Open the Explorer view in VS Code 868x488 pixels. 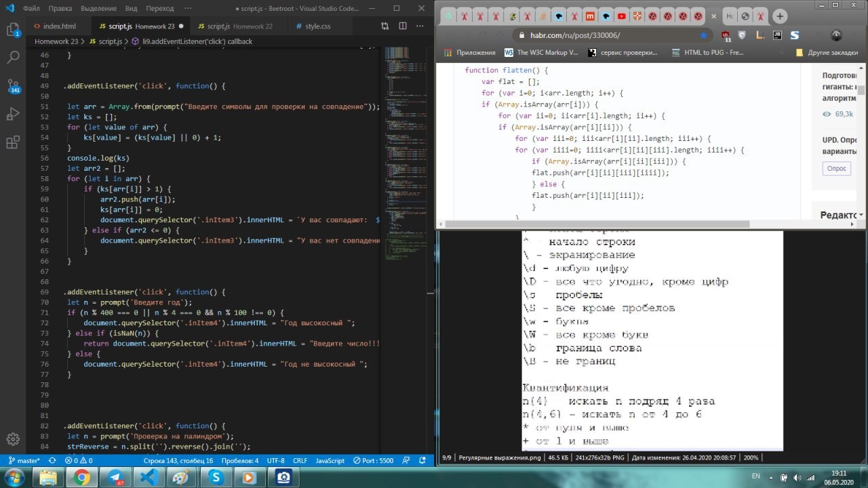13,30
